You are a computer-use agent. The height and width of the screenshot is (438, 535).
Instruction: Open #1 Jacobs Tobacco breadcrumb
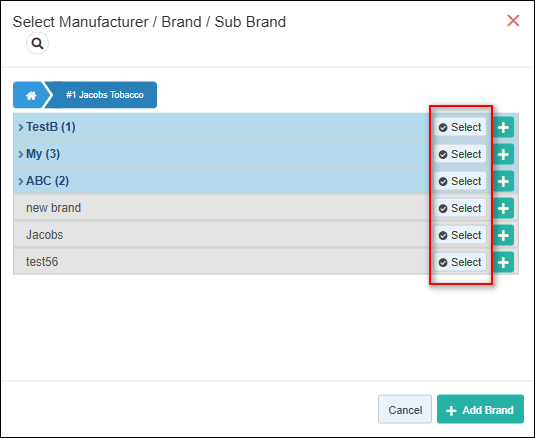coord(104,95)
